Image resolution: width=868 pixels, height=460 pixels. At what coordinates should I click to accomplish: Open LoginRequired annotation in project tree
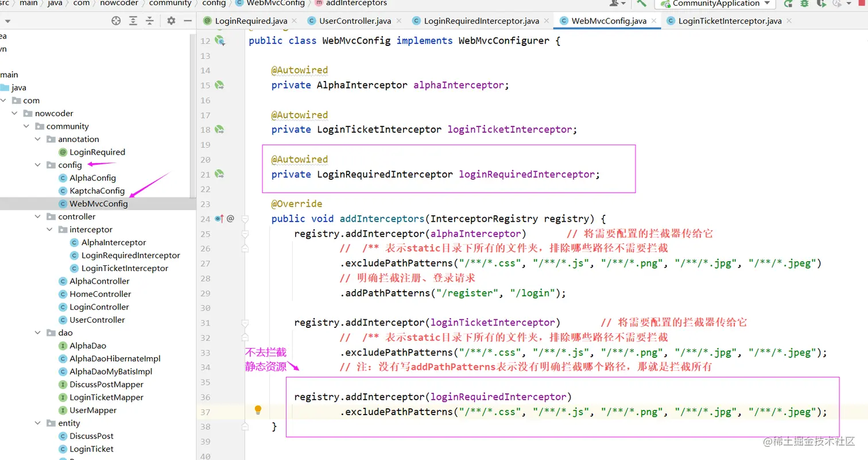(97, 152)
